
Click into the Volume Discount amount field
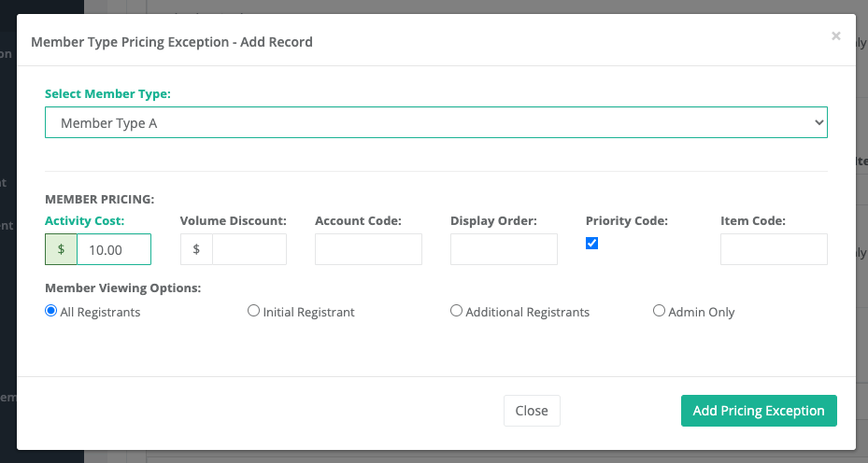tap(249, 249)
